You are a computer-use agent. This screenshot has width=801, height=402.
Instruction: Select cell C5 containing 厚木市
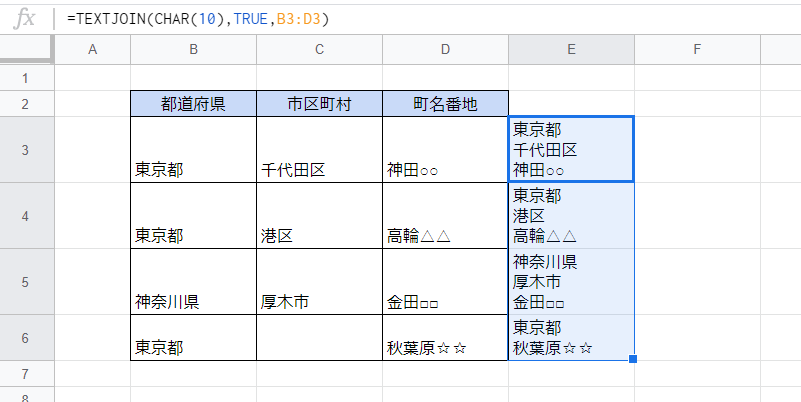[319, 282]
